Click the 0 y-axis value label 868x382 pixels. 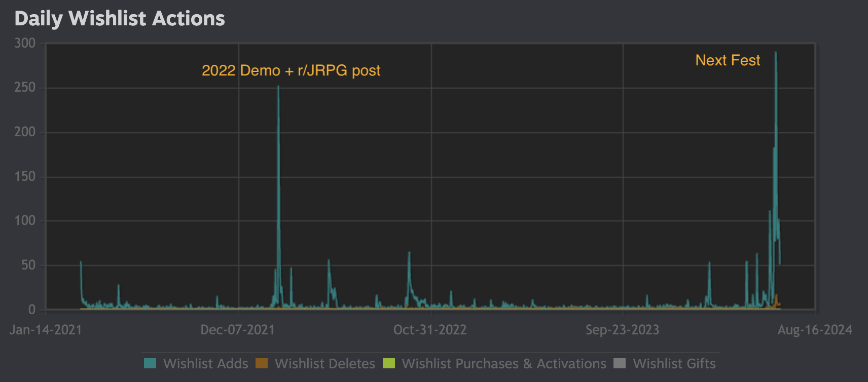coord(32,310)
